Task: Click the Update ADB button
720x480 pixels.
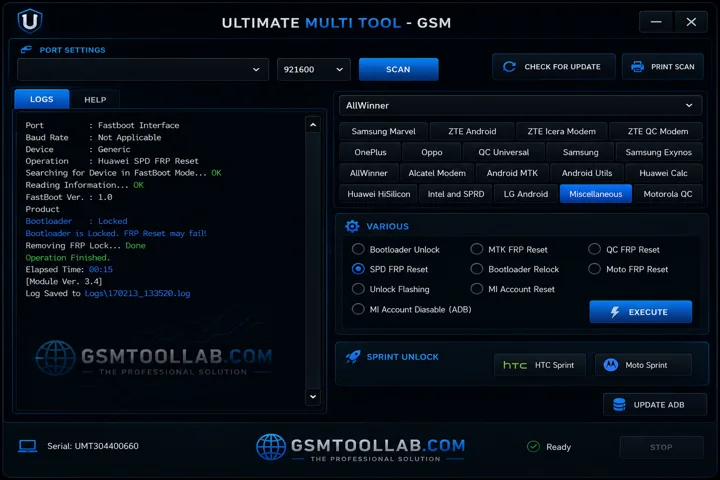Action: [x=655, y=405]
